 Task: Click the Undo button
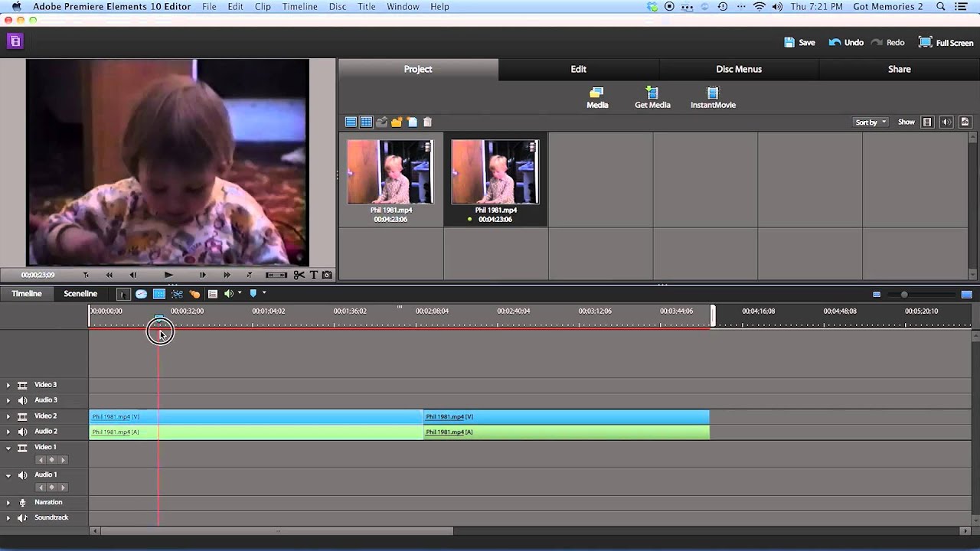(x=846, y=43)
